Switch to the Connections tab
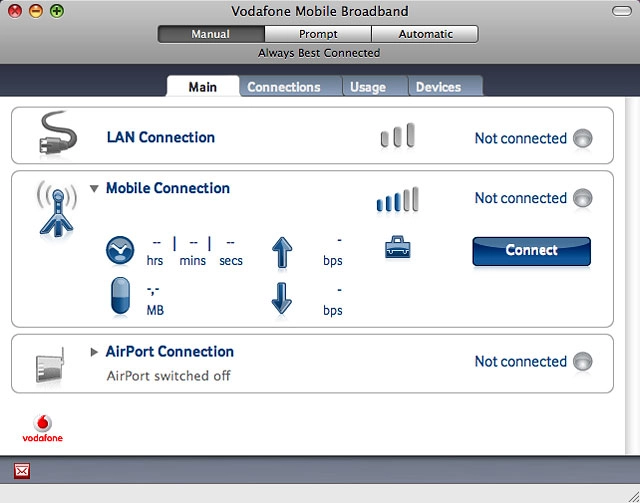The image size is (640, 503). click(284, 87)
